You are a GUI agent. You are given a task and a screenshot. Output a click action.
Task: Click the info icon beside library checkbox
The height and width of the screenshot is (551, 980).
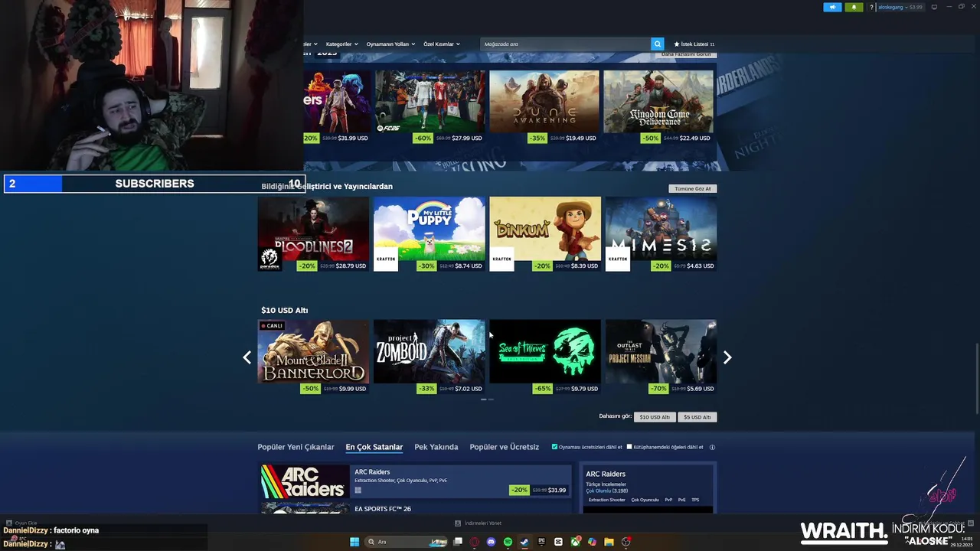(x=712, y=447)
